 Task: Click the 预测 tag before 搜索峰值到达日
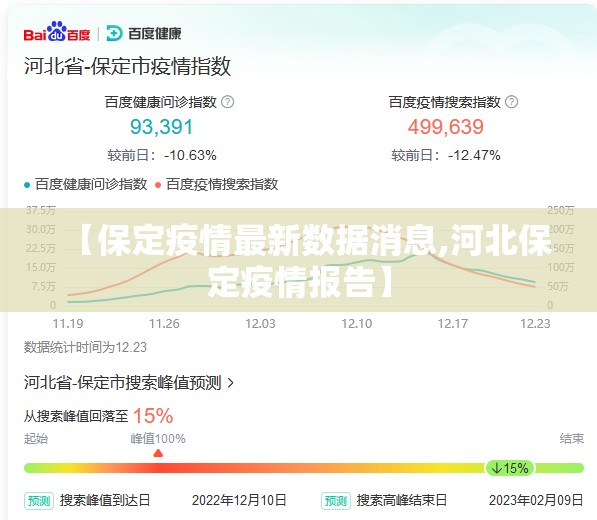[39, 501]
